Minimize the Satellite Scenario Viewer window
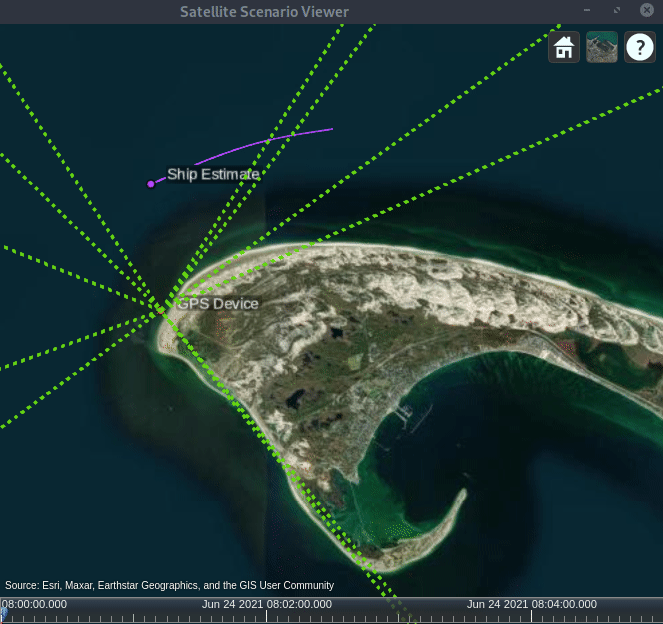 click(x=587, y=11)
